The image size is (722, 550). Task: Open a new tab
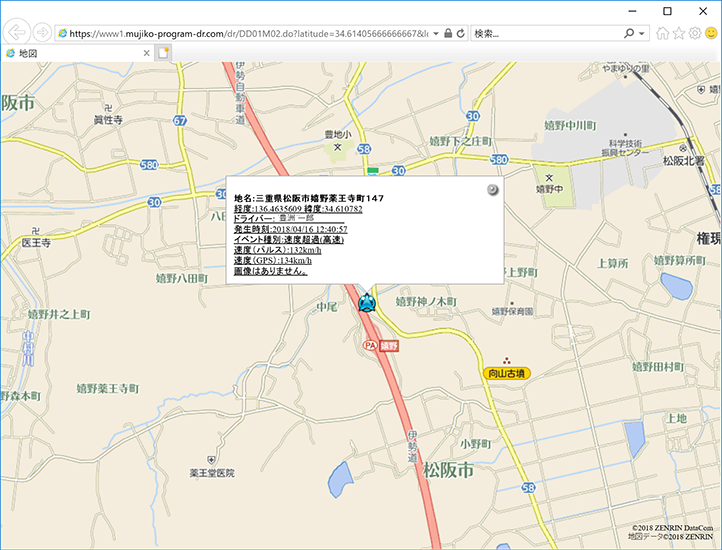pyautogui.click(x=164, y=53)
